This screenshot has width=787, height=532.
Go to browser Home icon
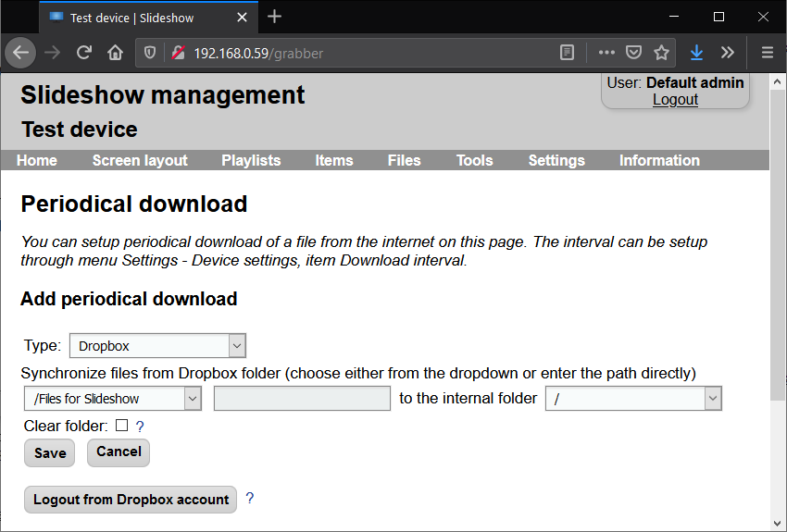pyautogui.click(x=115, y=53)
